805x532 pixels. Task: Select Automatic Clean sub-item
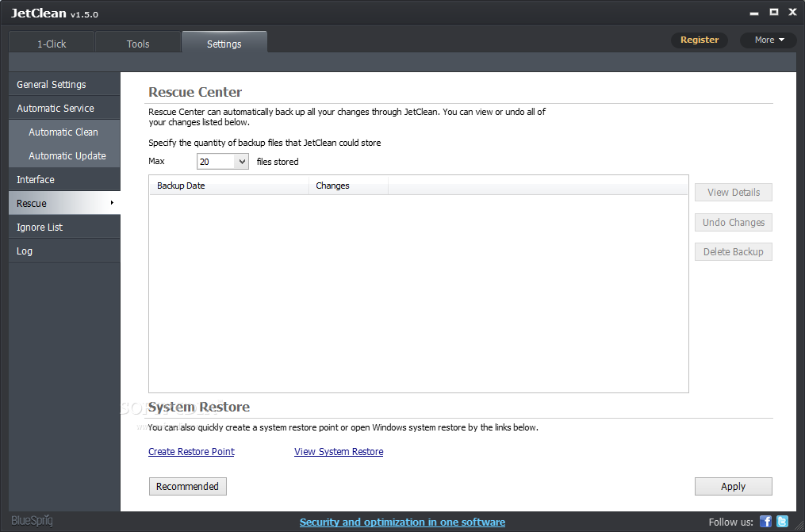[x=64, y=132]
